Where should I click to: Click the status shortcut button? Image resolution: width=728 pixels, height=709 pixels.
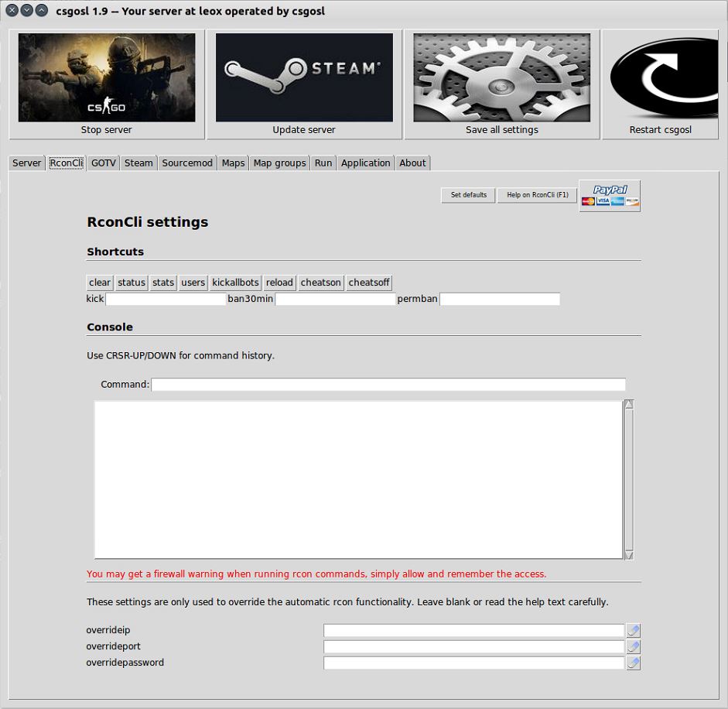pos(132,283)
